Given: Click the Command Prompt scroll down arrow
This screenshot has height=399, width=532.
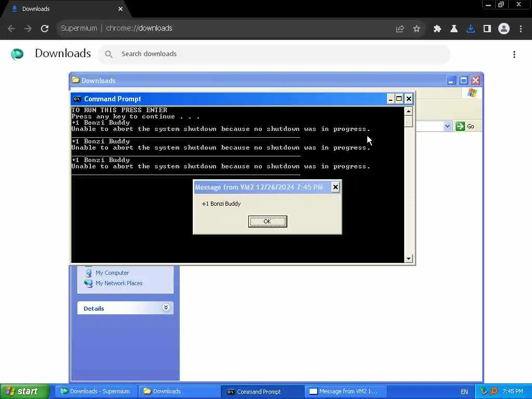Looking at the screenshot, I should tap(408, 259).
